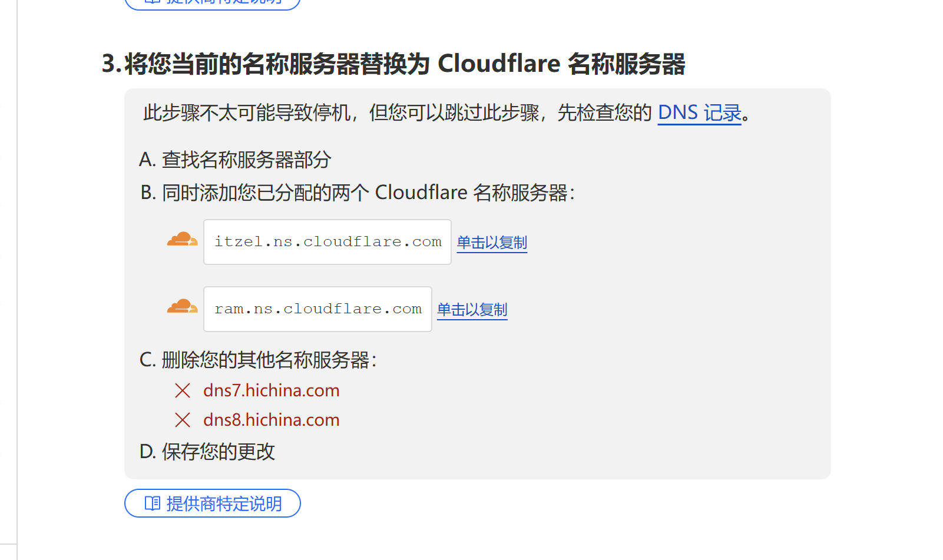The height and width of the screenshot is (560, 943).
Task: Open the bottom 提供商特定说明 button
Action: tap(213, 503)
